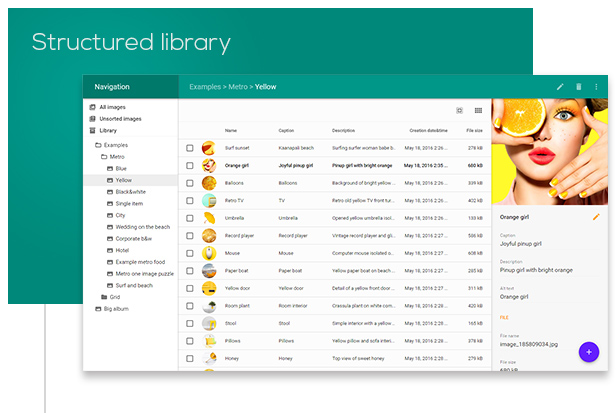Open the Hotel album

pyautogui.click(x=122, y=250)
